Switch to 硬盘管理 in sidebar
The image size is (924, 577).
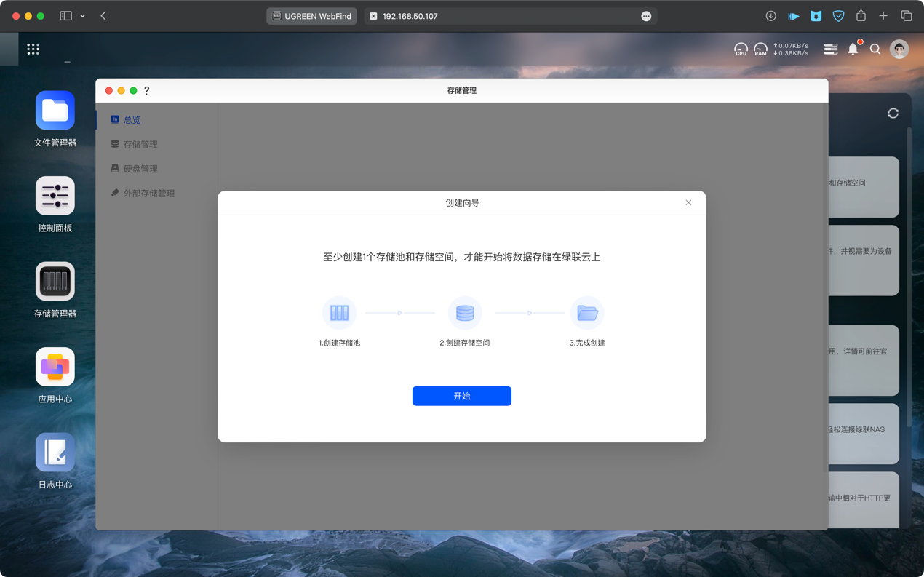coord(140,169)
